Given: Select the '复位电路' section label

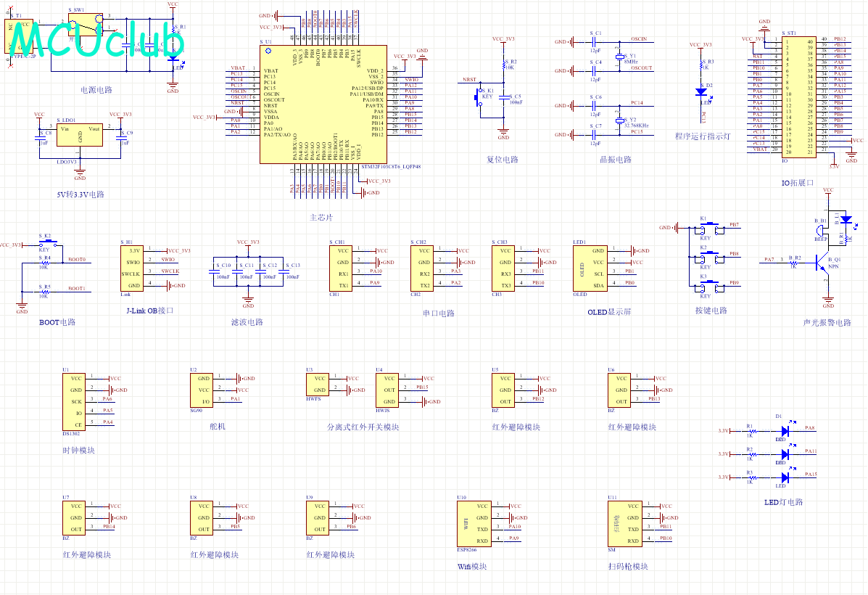Looking at the screenshot, I should tap(503, 160).
